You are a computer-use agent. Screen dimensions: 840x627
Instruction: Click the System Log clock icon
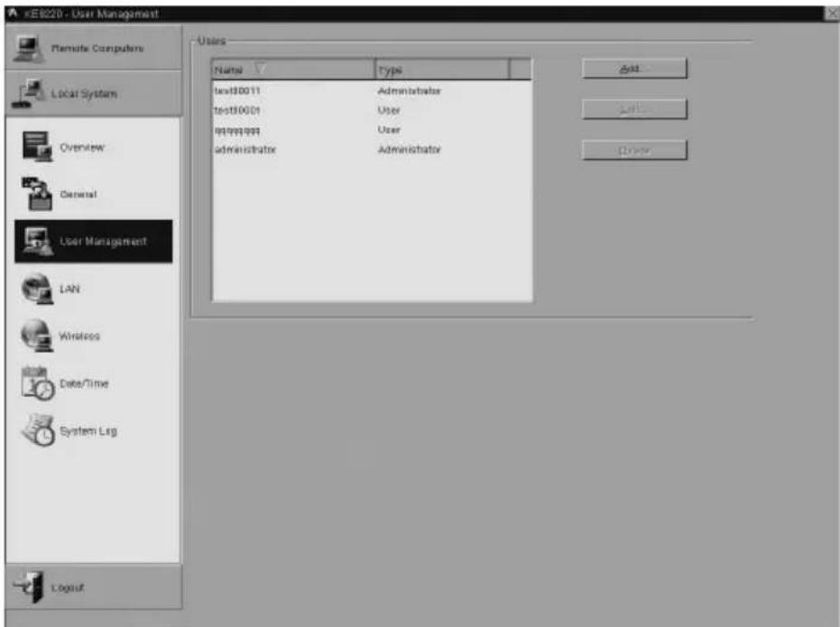[x=38, y=430]
